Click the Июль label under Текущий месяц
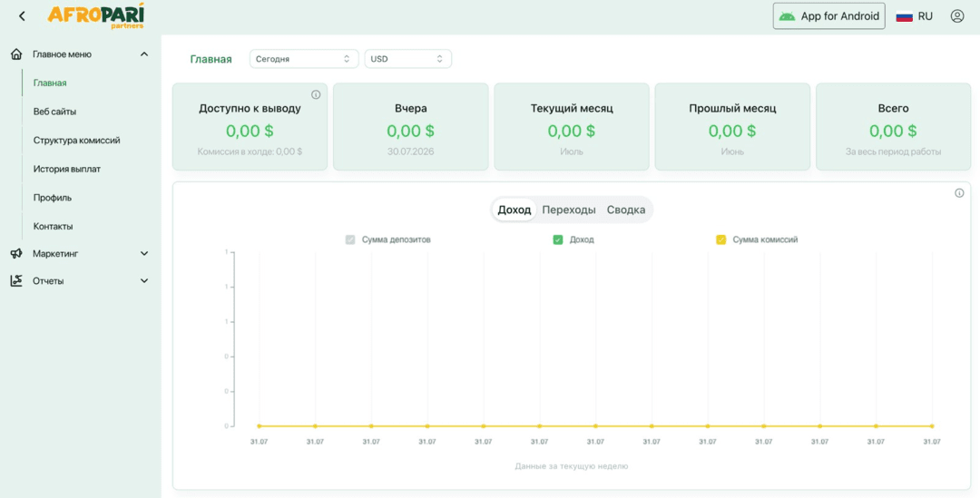 pos(572,151)
